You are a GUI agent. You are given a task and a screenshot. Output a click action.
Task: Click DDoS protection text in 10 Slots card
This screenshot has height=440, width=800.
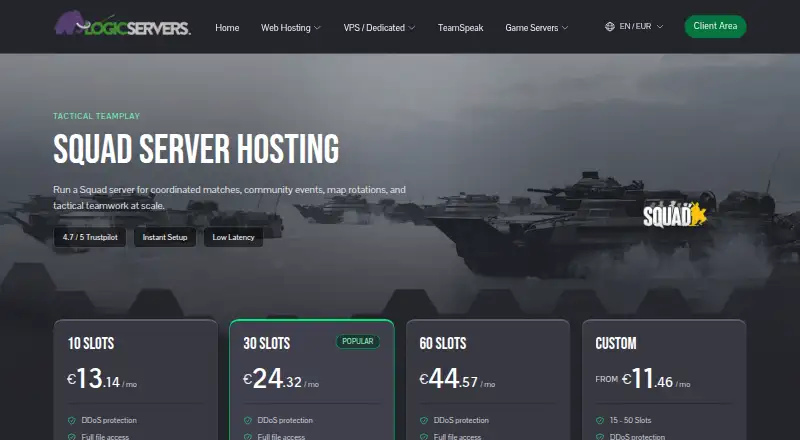click(x=109, y=421)
